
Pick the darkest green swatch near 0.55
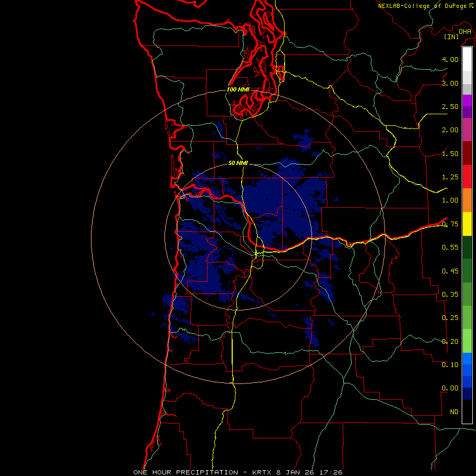(x=467, y=247)
